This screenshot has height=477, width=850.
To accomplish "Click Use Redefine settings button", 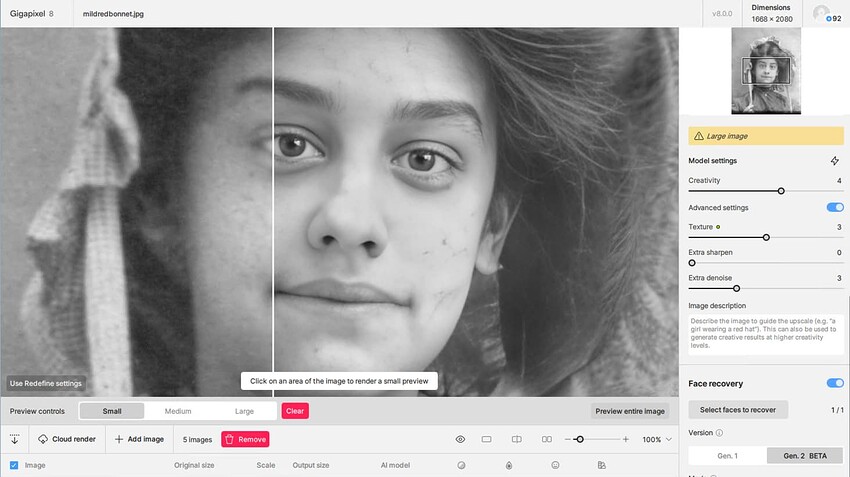I will 46,383.
